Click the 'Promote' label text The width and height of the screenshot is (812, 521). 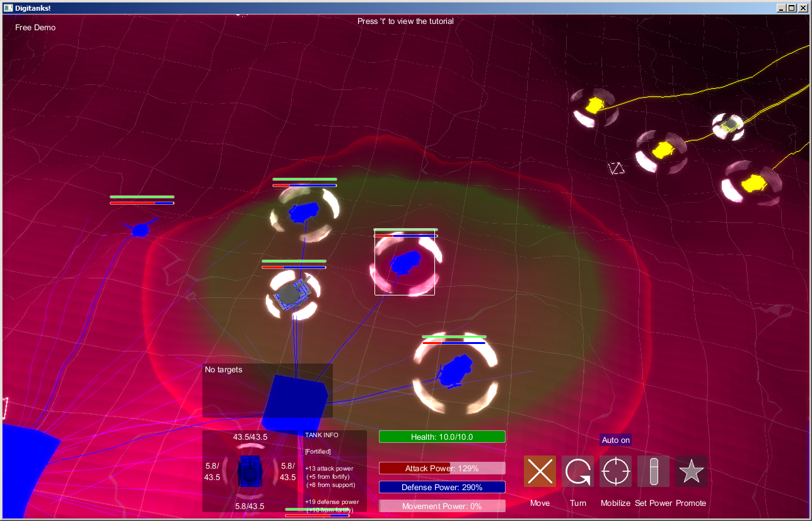[691, 503]
